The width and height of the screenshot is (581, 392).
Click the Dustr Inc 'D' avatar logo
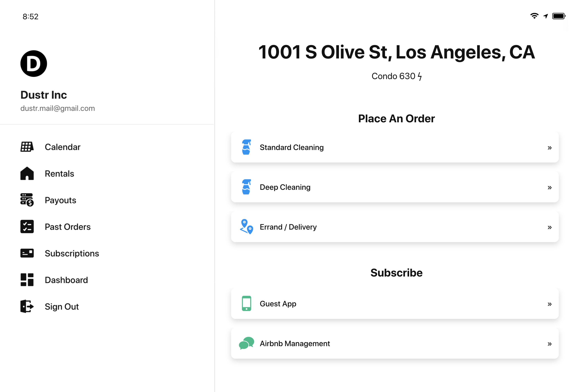(34, 64)
